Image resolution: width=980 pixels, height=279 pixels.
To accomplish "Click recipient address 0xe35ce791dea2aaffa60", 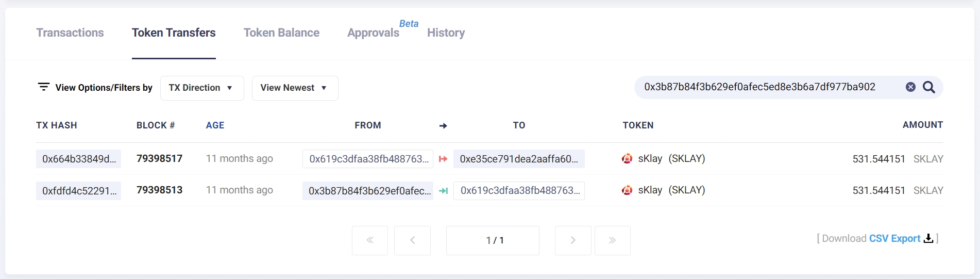I will tap(518, 159).
